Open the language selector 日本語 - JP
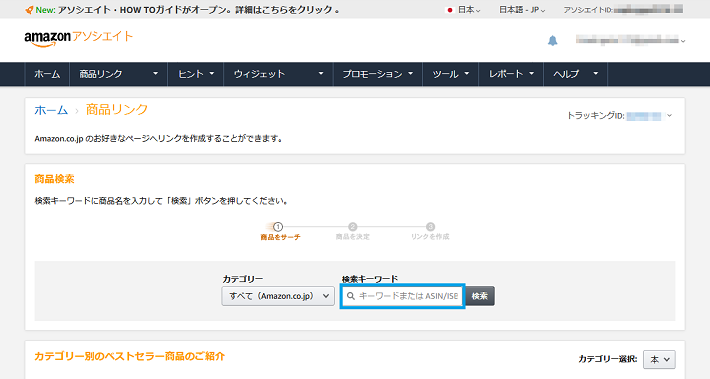The height and width of the screenshot is (379, 710). [x=522, y=10]
